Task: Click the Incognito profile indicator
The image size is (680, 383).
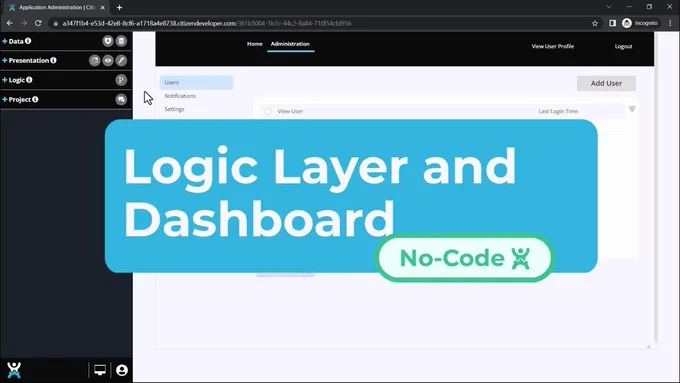Action: click(x=640, y=23)
